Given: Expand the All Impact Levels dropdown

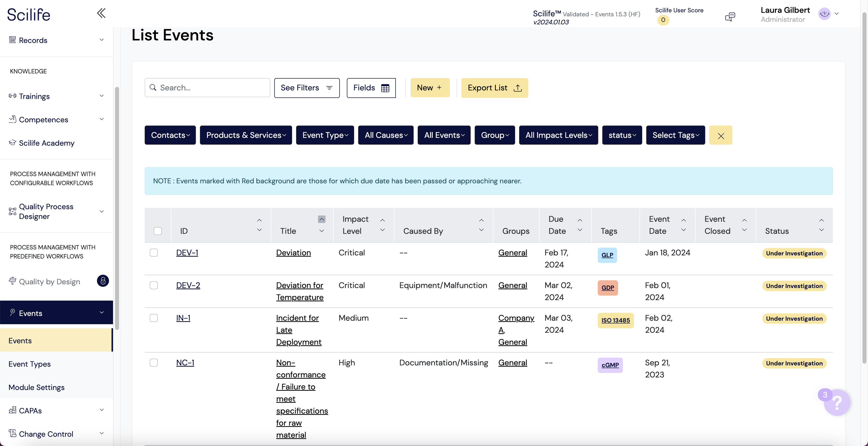Looking at the screenshot, I should [x=558, y=135].
